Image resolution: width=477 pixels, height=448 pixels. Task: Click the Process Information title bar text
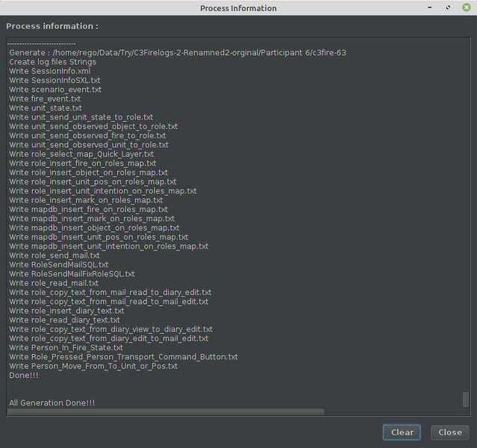point(238,8)
